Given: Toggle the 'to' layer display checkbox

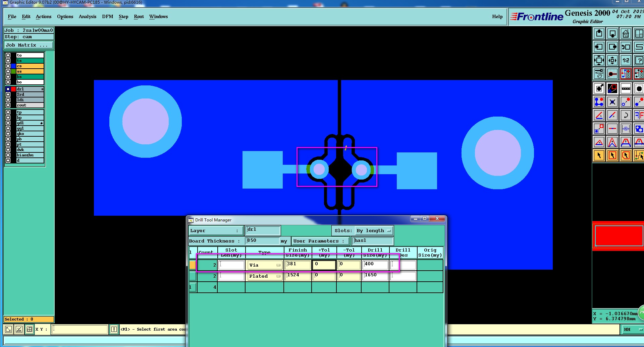Looking at the screenshot, I should point(8,55).
